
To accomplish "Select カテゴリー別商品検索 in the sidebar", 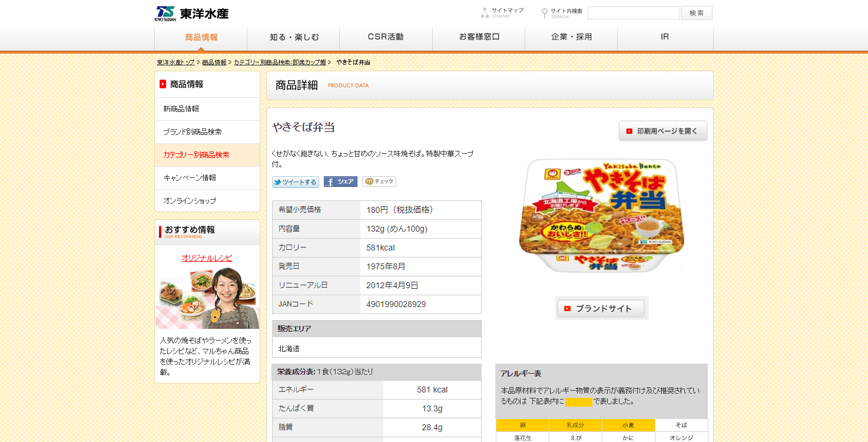I will pyautogui.click(x=207, y=155).
